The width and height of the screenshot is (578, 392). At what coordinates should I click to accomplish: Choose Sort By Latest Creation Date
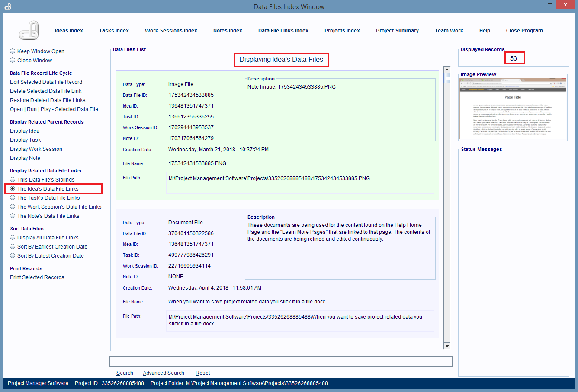tap(47, 255)
